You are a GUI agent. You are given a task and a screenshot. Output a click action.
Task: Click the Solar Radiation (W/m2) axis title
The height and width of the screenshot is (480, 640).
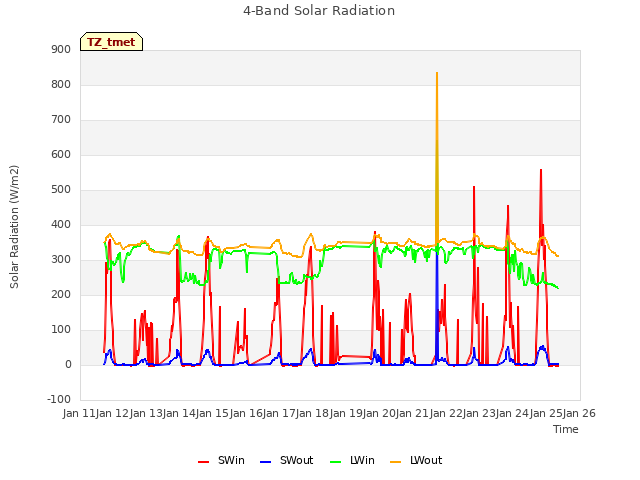point(14,227)
